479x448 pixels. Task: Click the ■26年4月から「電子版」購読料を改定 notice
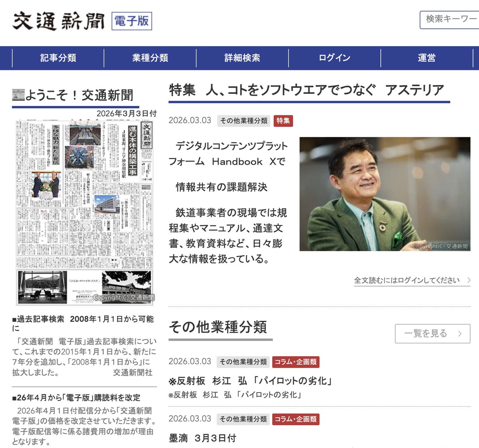point(76,398)
